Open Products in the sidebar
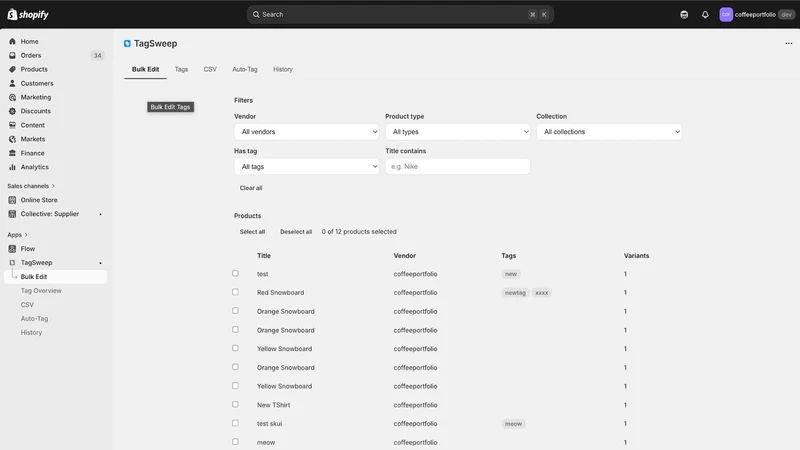This screenshot has width=800, height=450. point(34,69)
